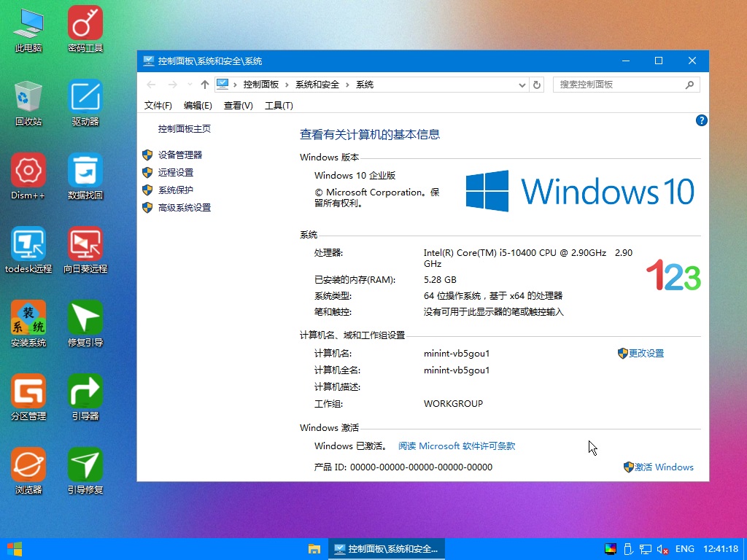Open File Explorer from the taskbar
Image resolution: width=747 pixels, height=560 pixels.
[314, 549]
